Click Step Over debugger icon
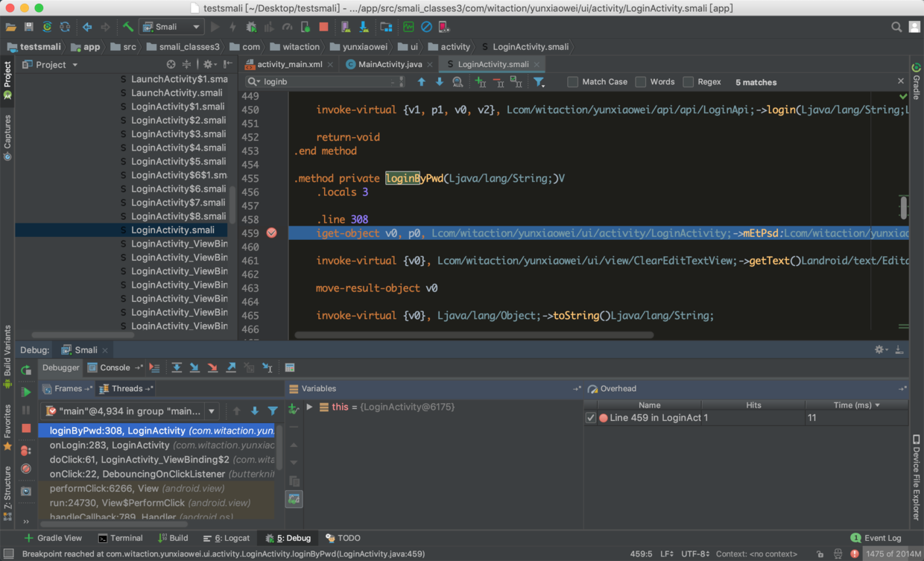Image resolution: width=924 pixels, height=561 pixels. tap(177, 368)
